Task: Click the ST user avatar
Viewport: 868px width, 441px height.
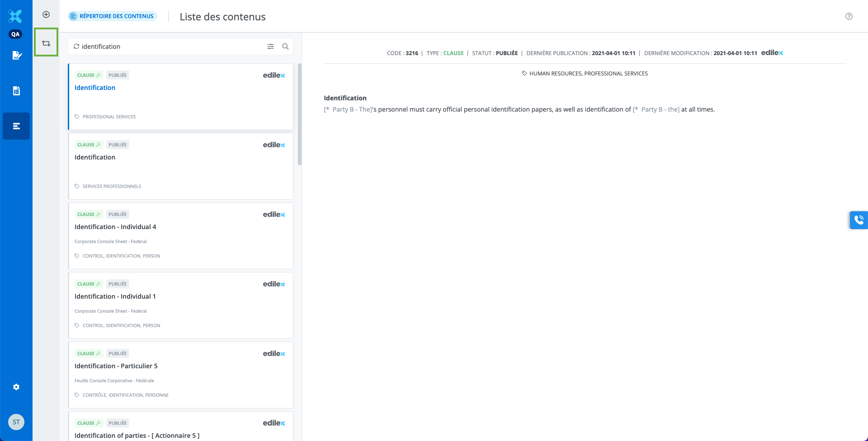Action: 16,422
